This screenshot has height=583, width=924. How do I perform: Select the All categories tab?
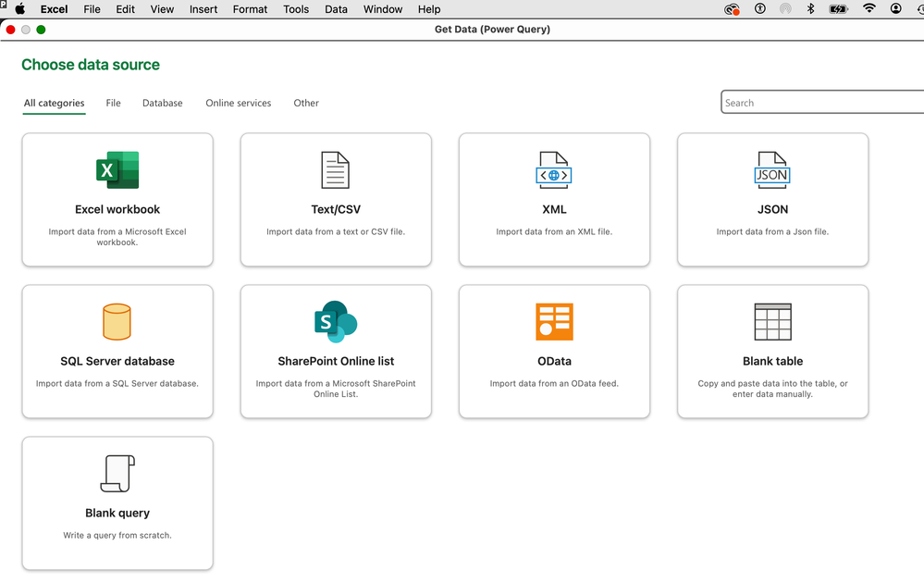pos(55,103)
